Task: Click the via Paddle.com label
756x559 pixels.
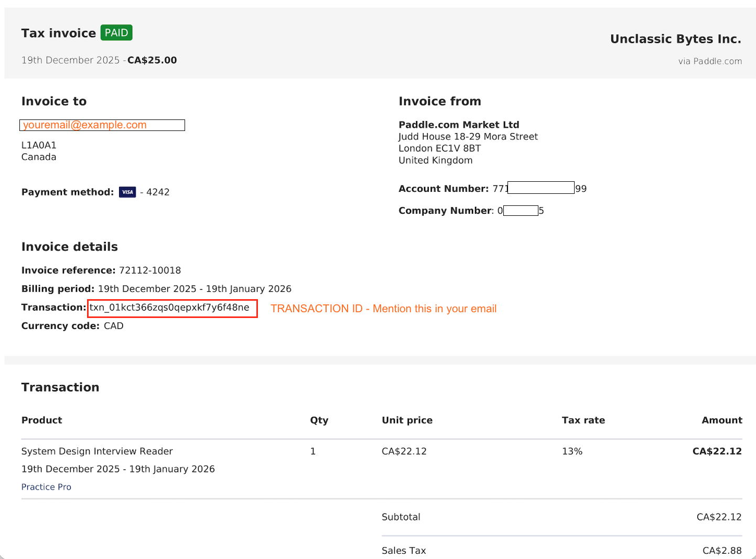Action: (x=710, y=61)
